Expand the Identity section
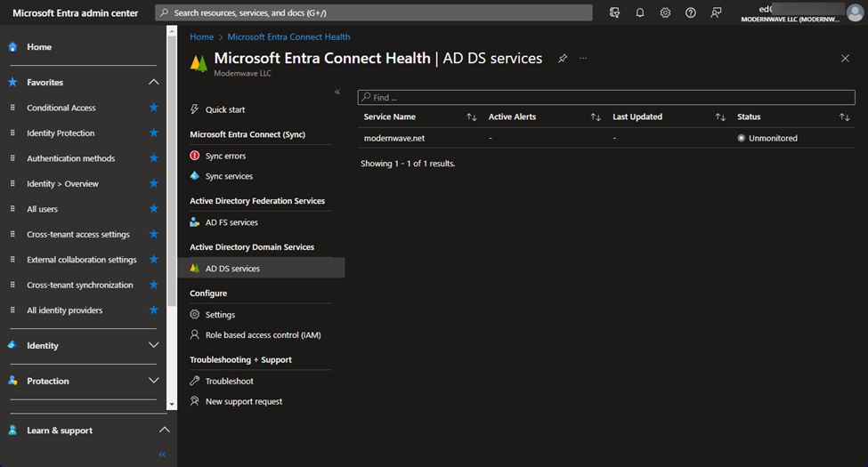868x467 pixels. 154,345
